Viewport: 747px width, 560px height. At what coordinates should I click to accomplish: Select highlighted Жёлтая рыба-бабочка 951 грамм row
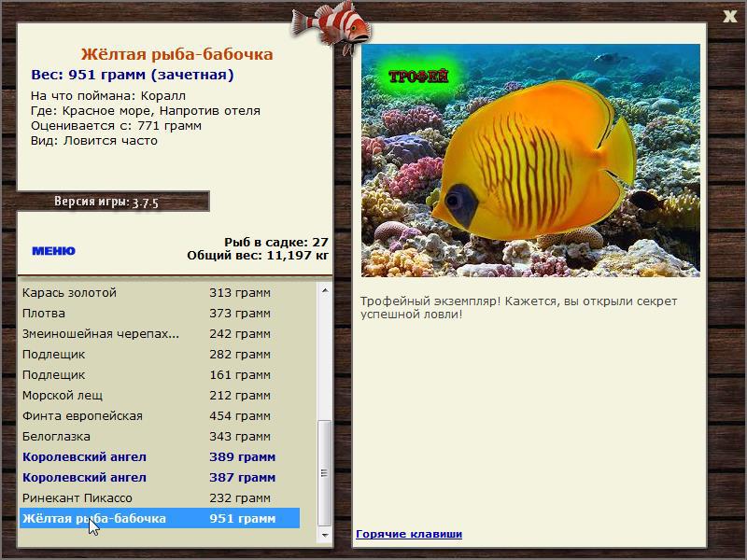tap(160, 518)
